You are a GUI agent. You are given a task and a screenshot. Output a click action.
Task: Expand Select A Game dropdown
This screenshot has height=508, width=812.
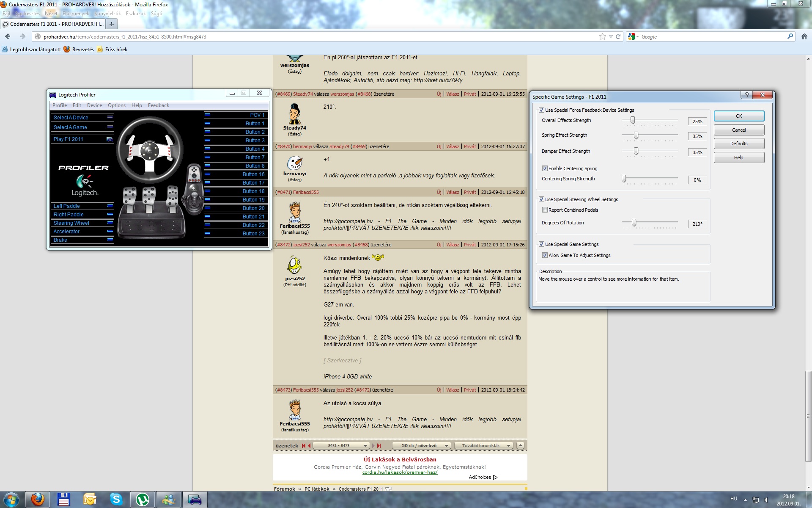click(110, 127)
